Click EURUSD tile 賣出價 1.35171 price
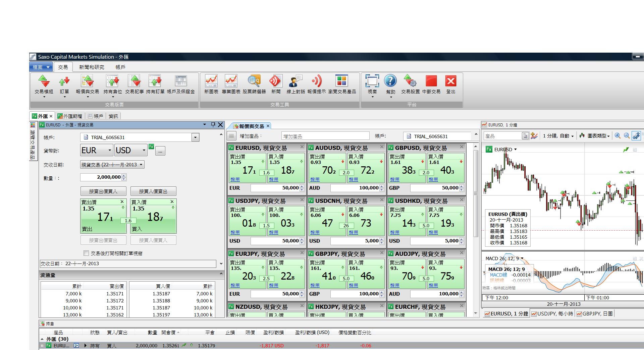 (x=248, y=168)
